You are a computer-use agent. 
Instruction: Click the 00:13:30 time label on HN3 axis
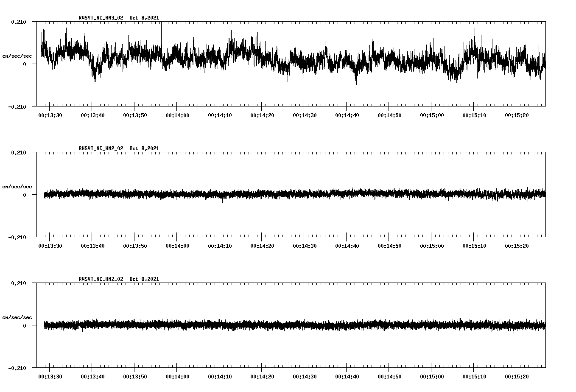pos(50,115)
